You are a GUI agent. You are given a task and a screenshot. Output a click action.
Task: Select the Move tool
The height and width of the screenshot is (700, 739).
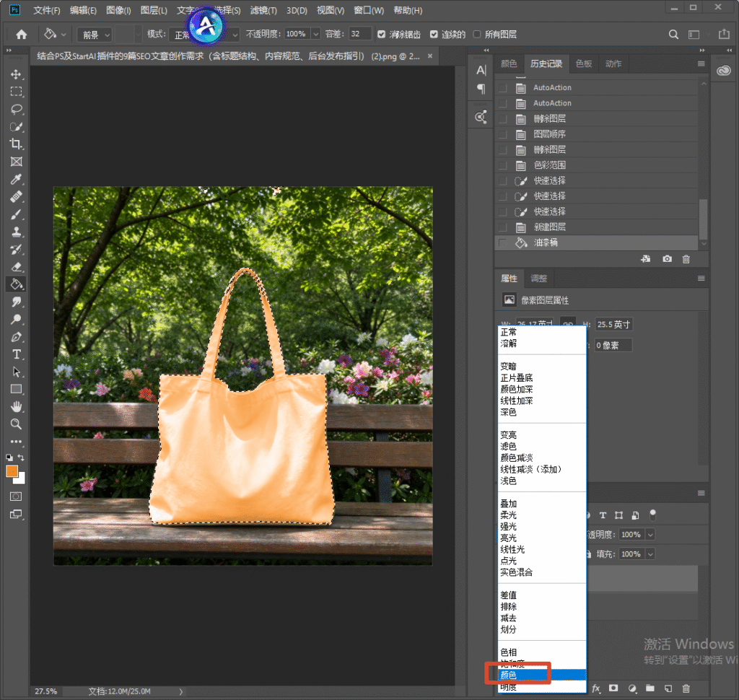[x=16, y=74]
